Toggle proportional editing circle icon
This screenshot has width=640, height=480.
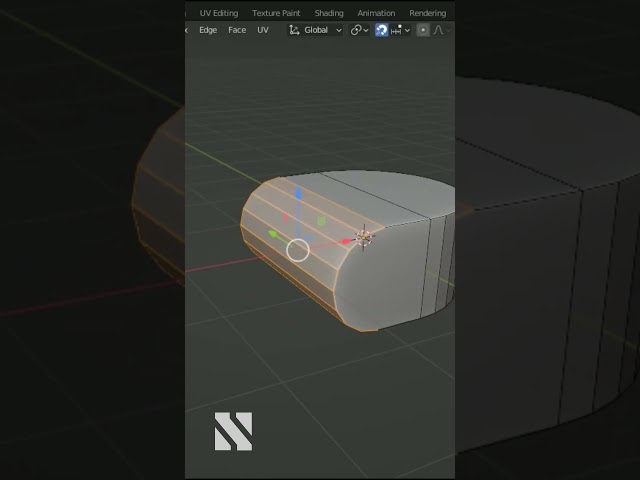(423, 30)
